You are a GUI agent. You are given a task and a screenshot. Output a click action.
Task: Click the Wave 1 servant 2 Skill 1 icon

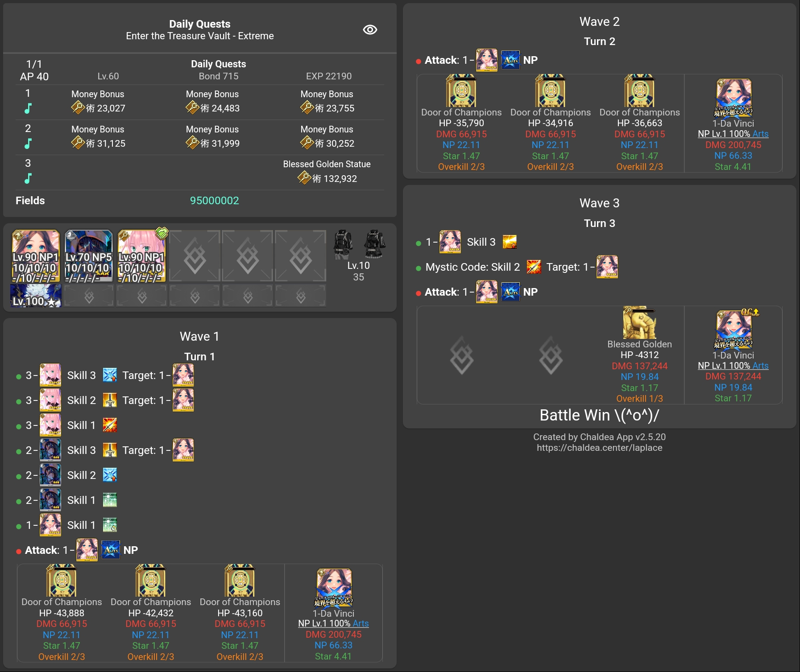click(x=110, y=500)
